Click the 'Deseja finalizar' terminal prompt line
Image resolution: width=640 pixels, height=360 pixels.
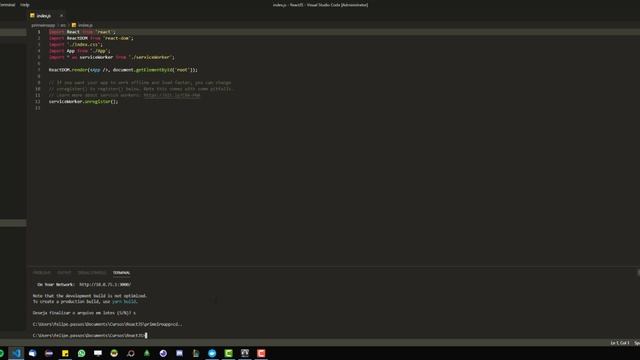pos(84,313)
